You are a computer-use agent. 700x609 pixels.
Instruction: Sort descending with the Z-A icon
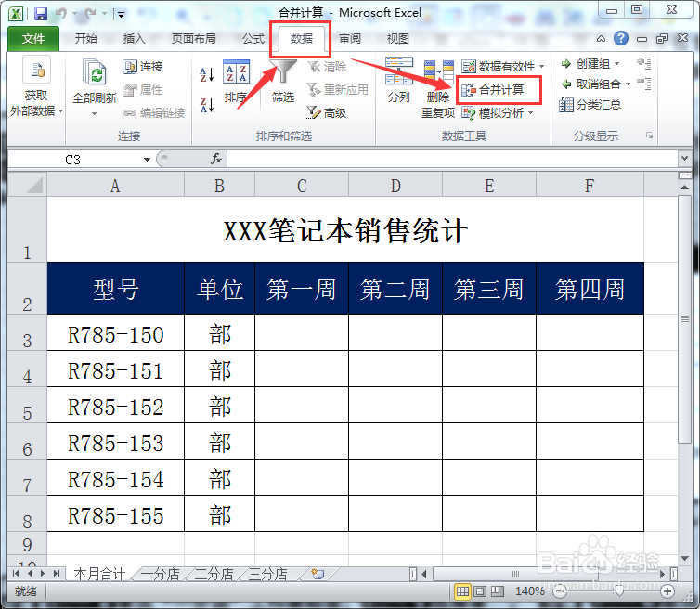(207, 106)
